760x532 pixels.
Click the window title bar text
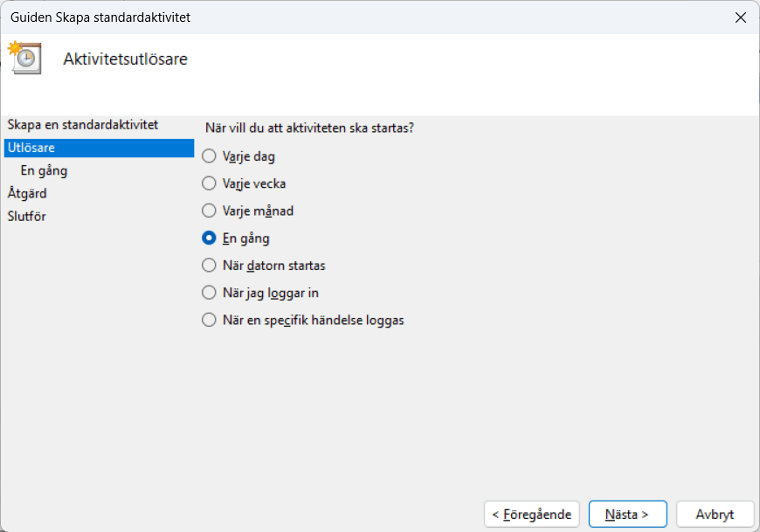[x=100, y=17]
